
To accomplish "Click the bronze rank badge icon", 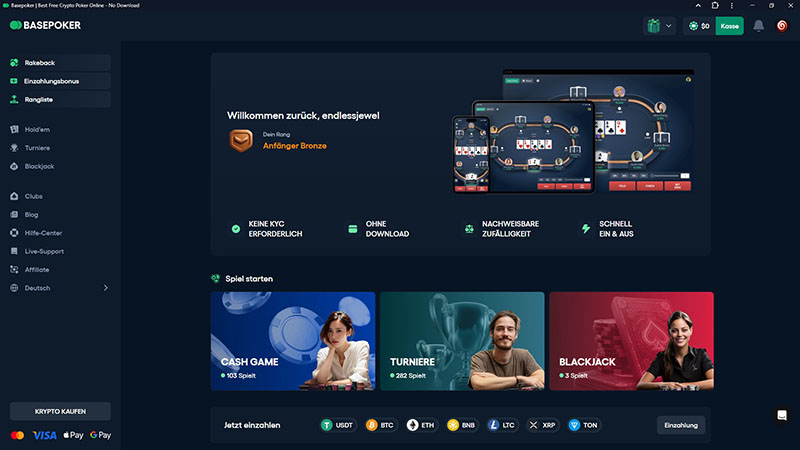I will coord(241,140).
